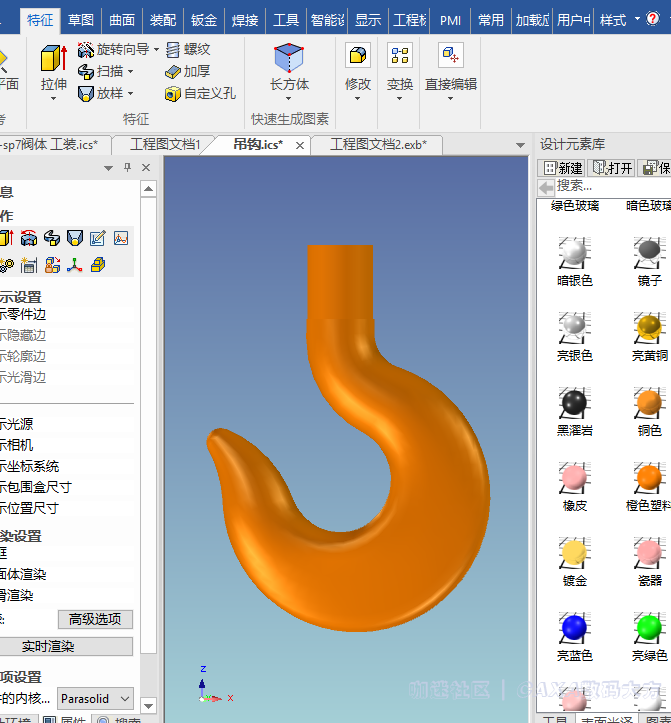Click the help question mark icon
Screen dimensions: 671x723
click(x=659, y=20)
